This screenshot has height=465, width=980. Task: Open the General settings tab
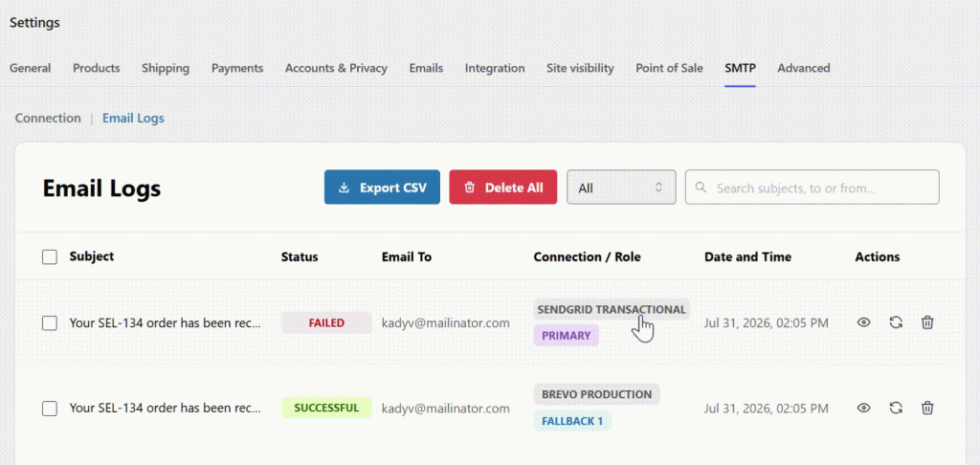(x=30, y=68)
